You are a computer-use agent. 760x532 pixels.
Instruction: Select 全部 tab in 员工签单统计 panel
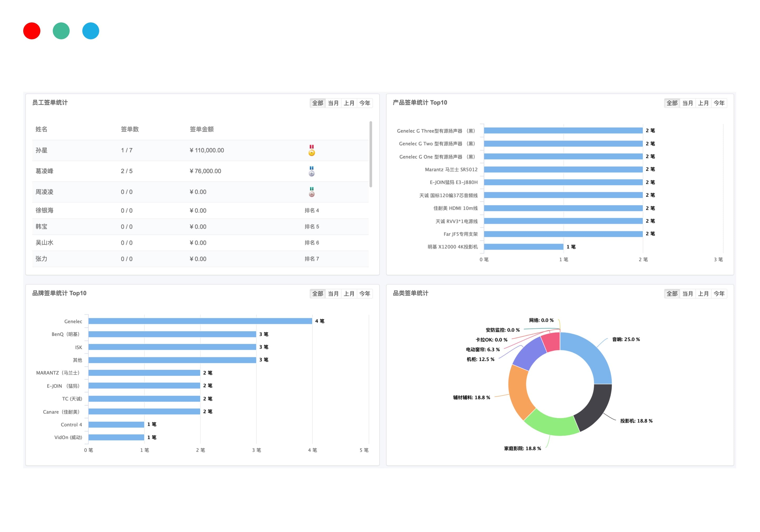(x=317, y=103)
